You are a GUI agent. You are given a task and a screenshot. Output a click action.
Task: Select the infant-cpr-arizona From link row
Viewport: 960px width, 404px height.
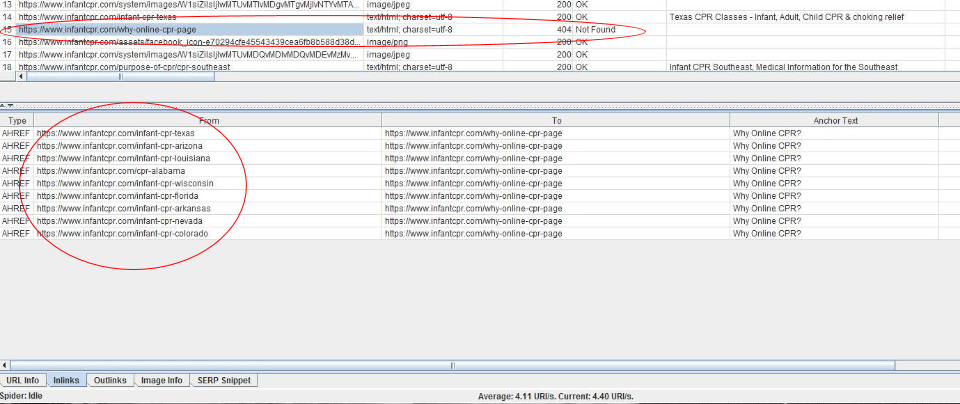tap(208, 146)
